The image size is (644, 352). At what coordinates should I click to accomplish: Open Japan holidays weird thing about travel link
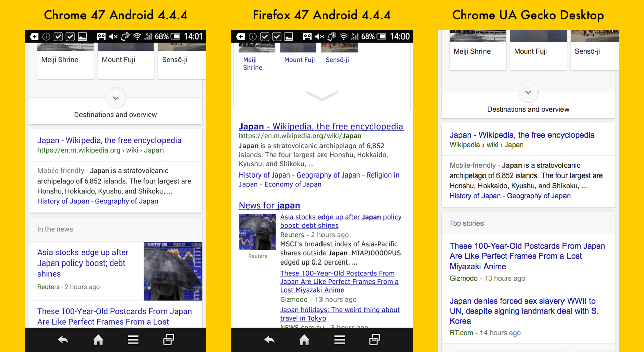(x=340, y=314)
